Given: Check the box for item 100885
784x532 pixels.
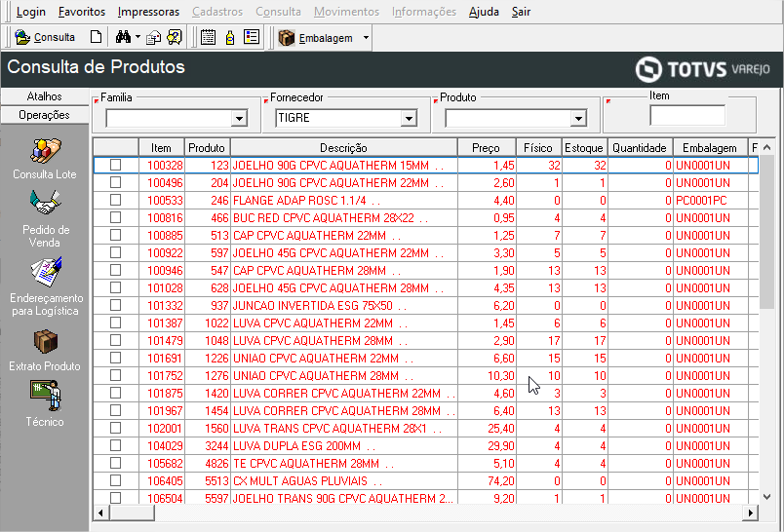Looking at the screenshot, I should 115,235.
